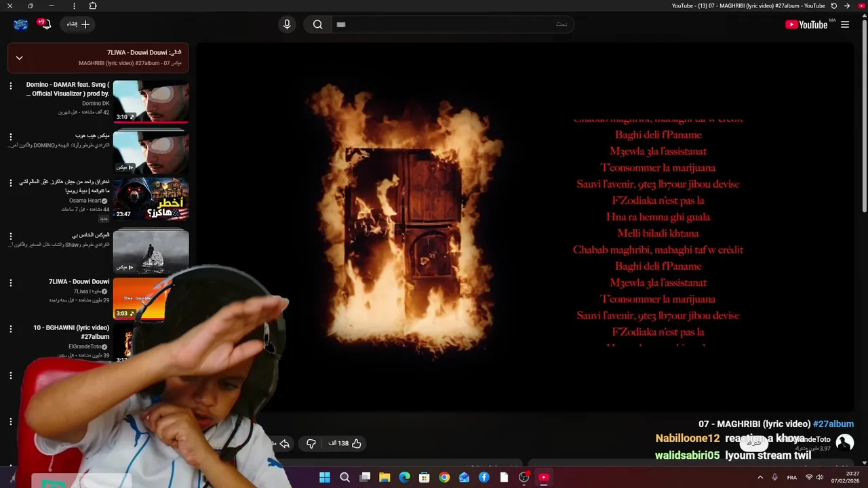This screenshot has height=488, width=868.
Task: Go to the YouTube home logo
Action: [806, 24]
